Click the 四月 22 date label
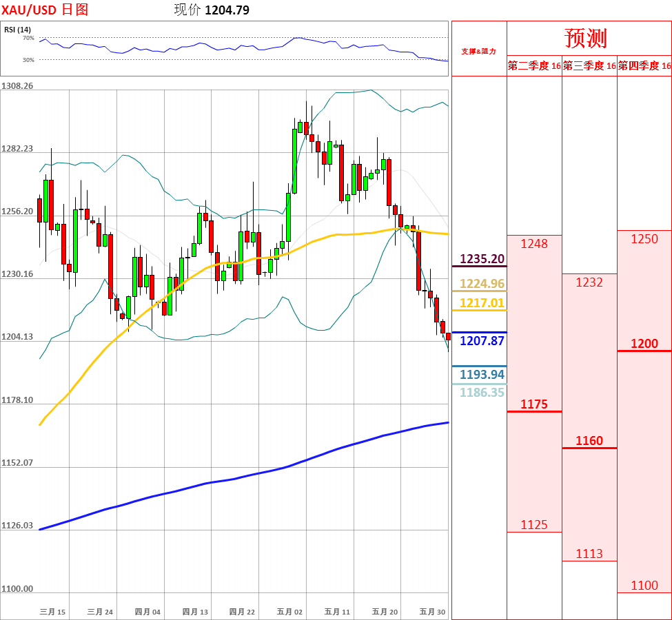Screen dimensions: 672x620 tap(242, 612)
